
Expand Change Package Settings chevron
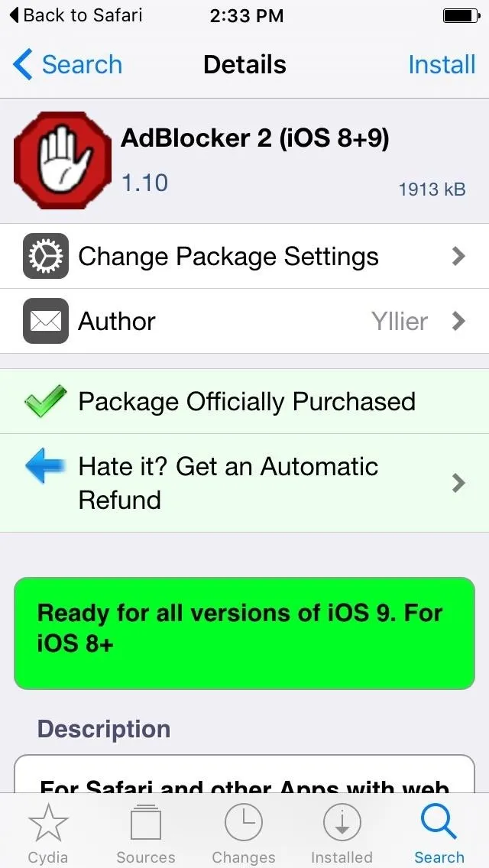coord(458,256)
